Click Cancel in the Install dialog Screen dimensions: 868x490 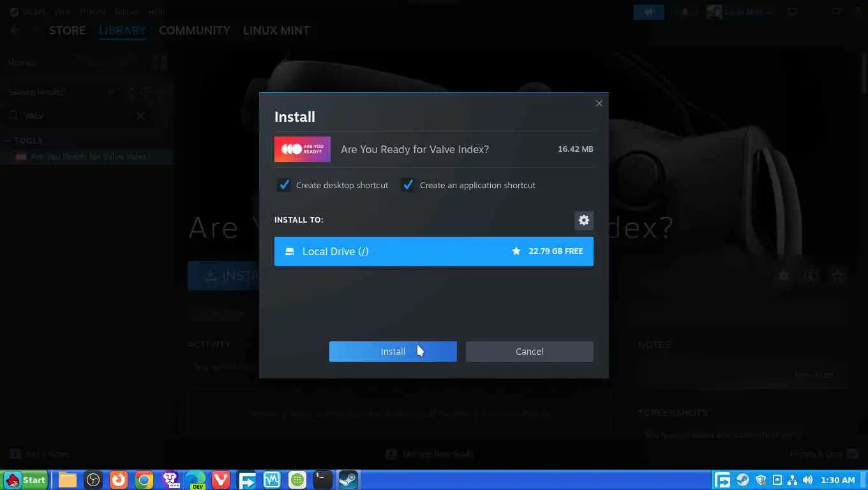click(530, 352)
